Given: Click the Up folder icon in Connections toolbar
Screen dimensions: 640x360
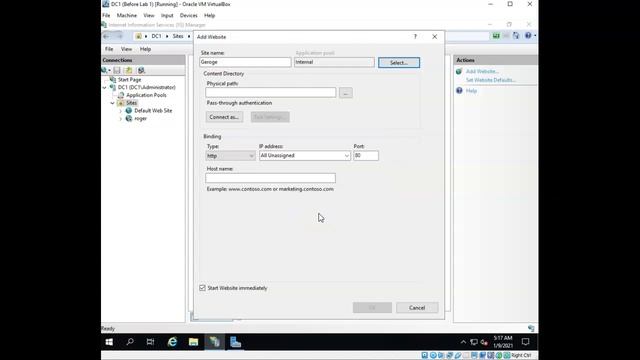Looking at the screenshot, I should click(x=129, y=71).
